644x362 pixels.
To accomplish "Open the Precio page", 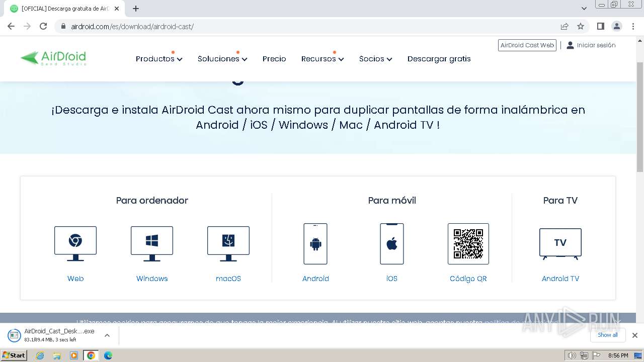I will point(274,59).
